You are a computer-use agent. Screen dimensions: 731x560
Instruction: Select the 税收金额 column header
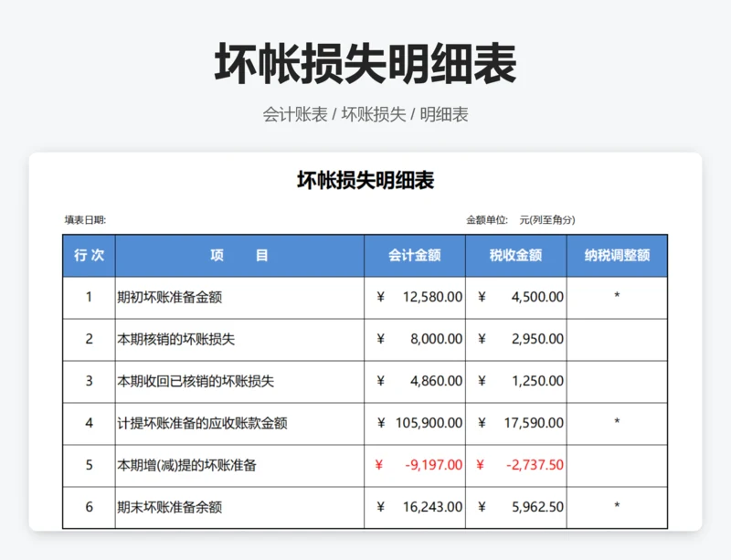(x=516, y=256)
